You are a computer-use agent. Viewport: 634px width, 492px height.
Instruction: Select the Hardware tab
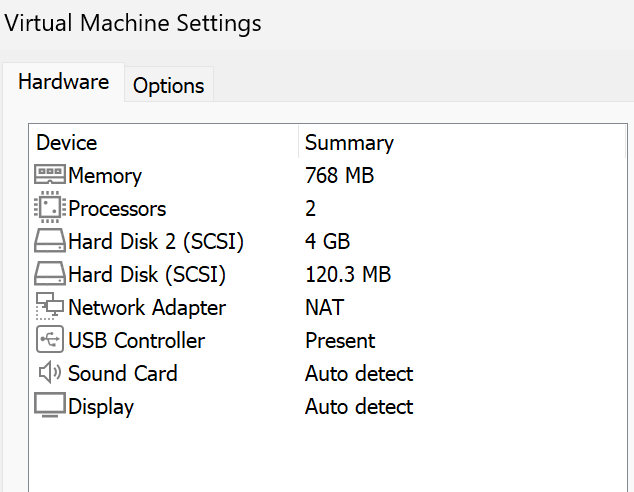(64, 82)
